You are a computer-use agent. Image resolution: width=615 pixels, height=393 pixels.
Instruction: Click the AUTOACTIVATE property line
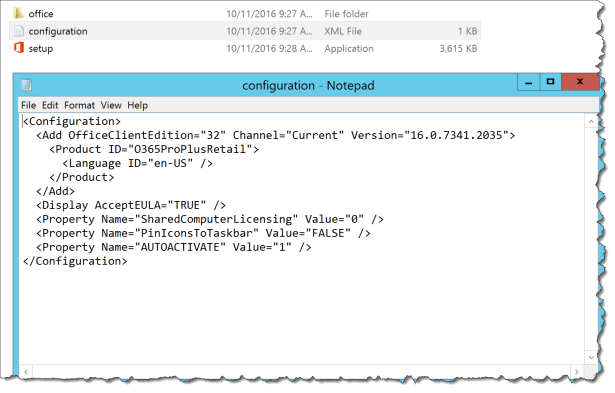point(174,247)
